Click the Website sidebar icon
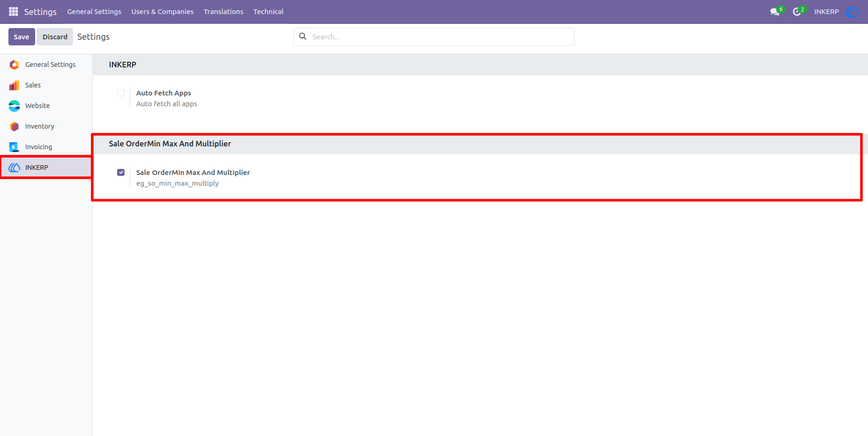Viewport: 868px width, 436px height. tap(15, 106)
